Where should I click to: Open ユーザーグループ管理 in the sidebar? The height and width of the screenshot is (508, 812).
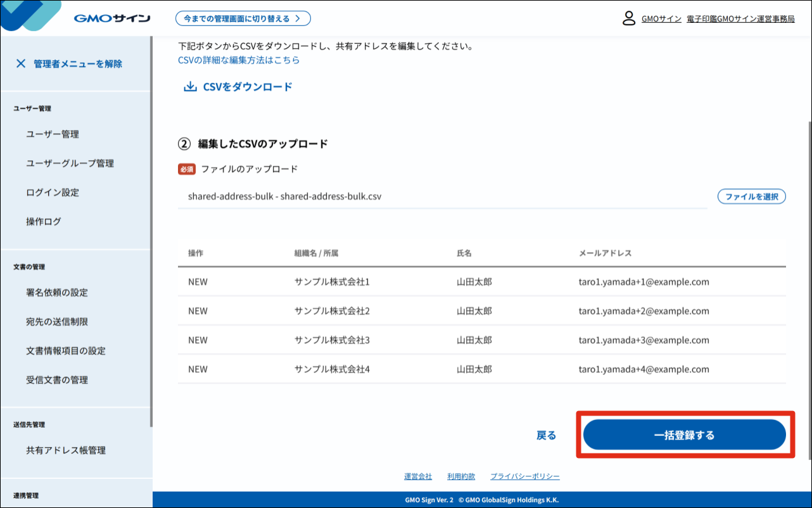click(70, 163)
